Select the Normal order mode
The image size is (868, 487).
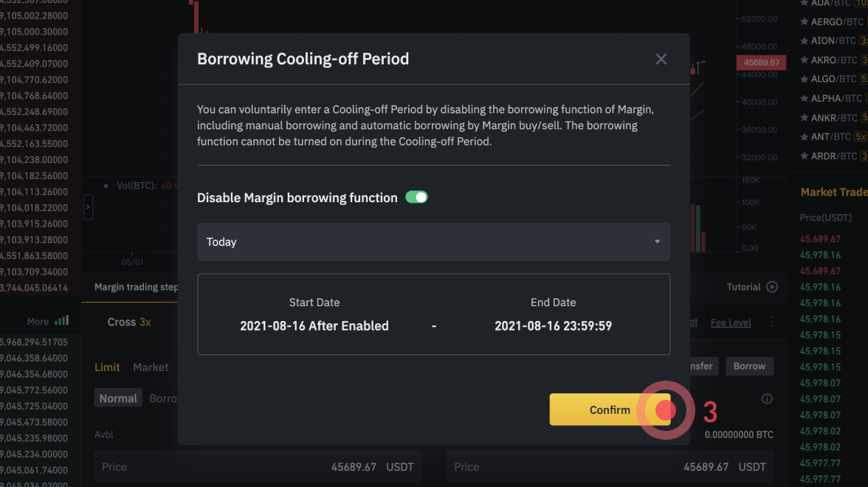[118, 398]
